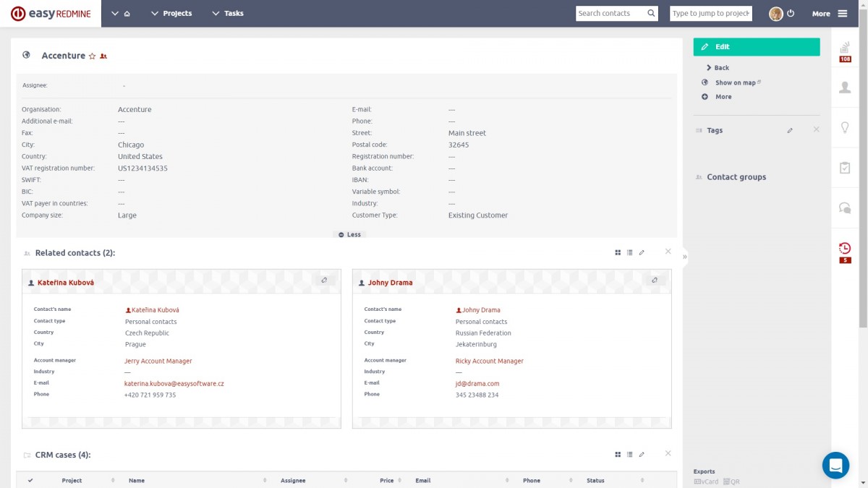
Task: Toggle select-all checkmark in CRM cases
Action: pos(30,480)
